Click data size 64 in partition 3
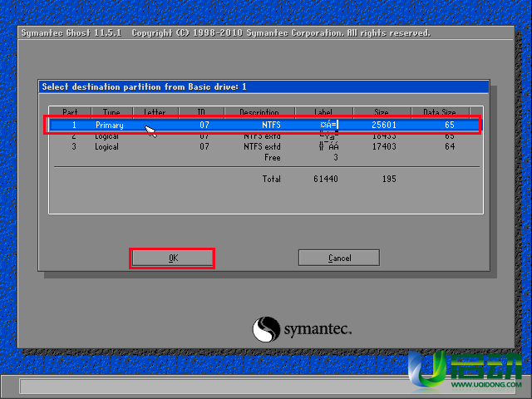Viewport: 532px width, 399px height. click(x=450, y=146)
